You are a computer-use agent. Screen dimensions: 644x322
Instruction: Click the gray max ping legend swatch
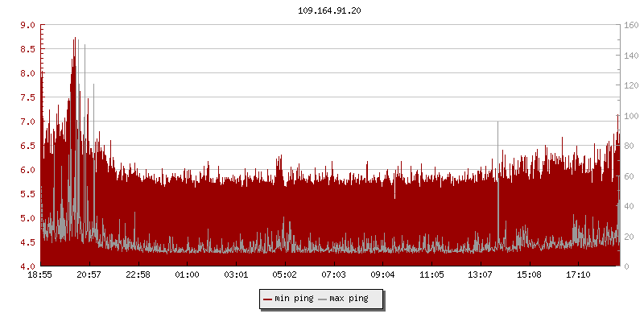323,299
